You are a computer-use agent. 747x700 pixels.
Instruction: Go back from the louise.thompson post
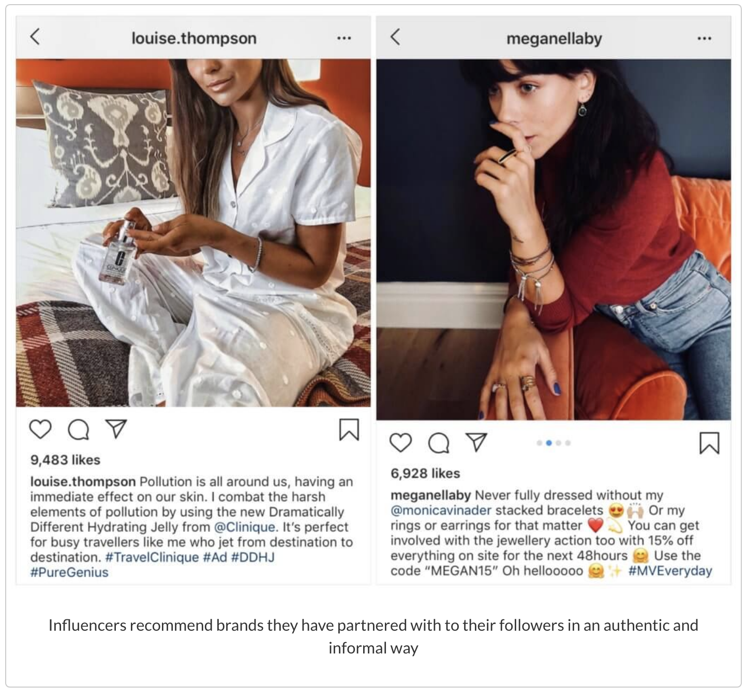35,37
